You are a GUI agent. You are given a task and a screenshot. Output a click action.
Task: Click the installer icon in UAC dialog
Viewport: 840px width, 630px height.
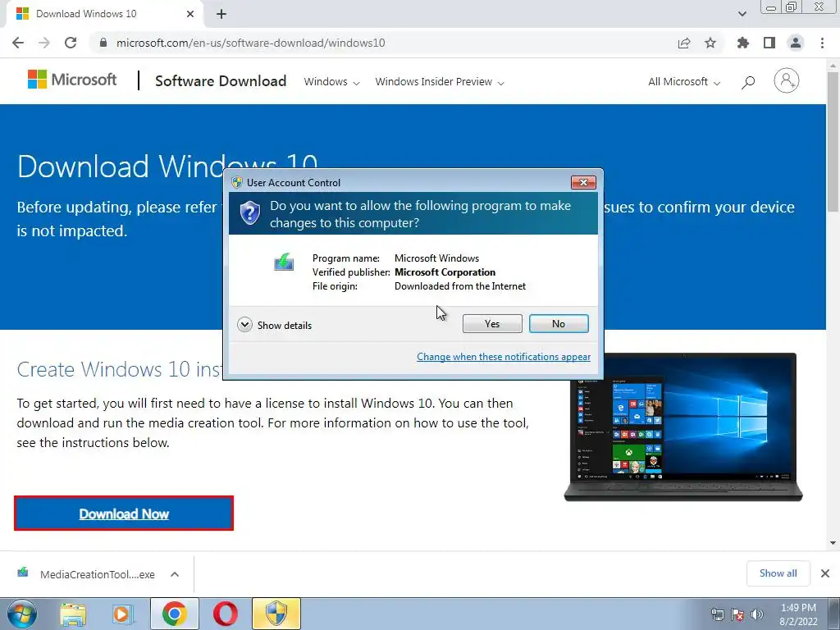pos(284,262)
